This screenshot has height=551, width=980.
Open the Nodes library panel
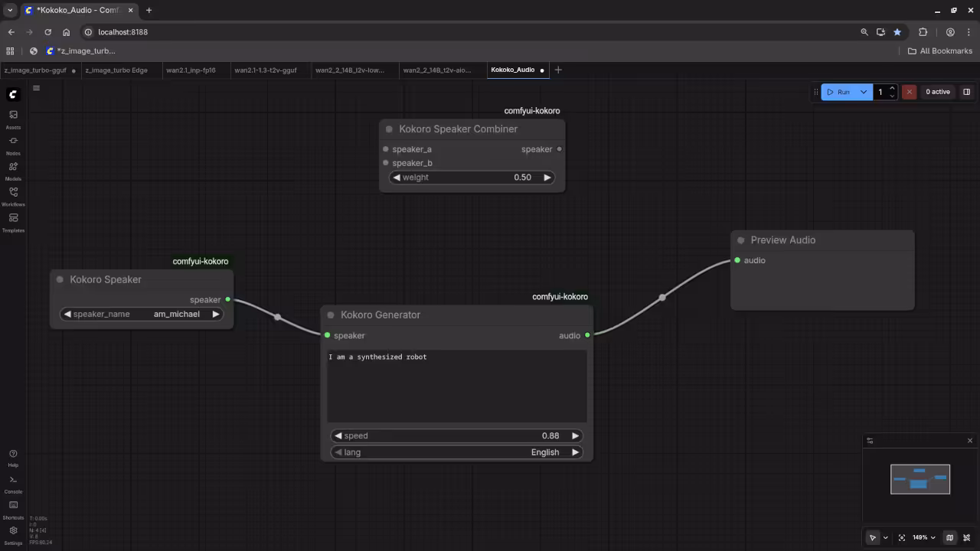(x=13, y=142)
